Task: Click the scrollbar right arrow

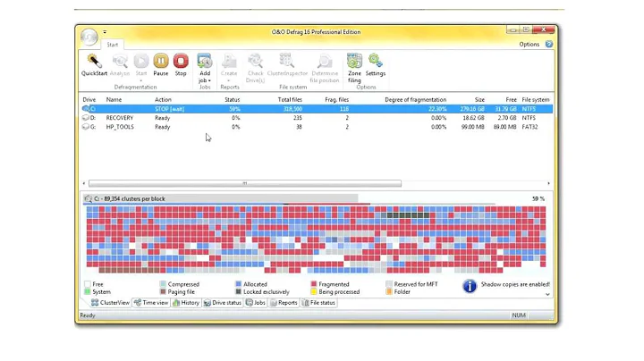Action: pos(548,183)
